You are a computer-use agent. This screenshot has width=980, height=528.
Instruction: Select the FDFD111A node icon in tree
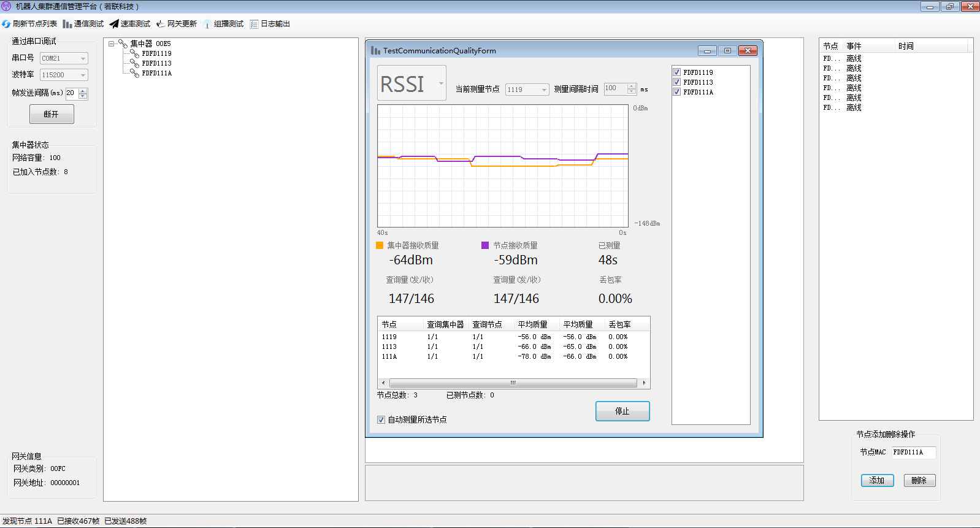[134, 73]
